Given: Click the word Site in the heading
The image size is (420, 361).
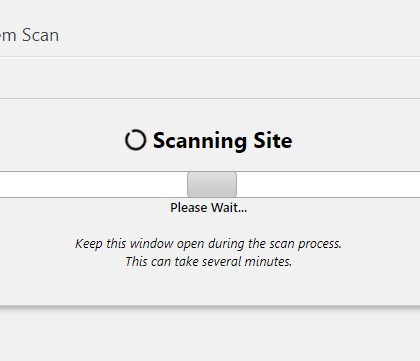Looking at the screenshot, I should (x=273, y=140).
